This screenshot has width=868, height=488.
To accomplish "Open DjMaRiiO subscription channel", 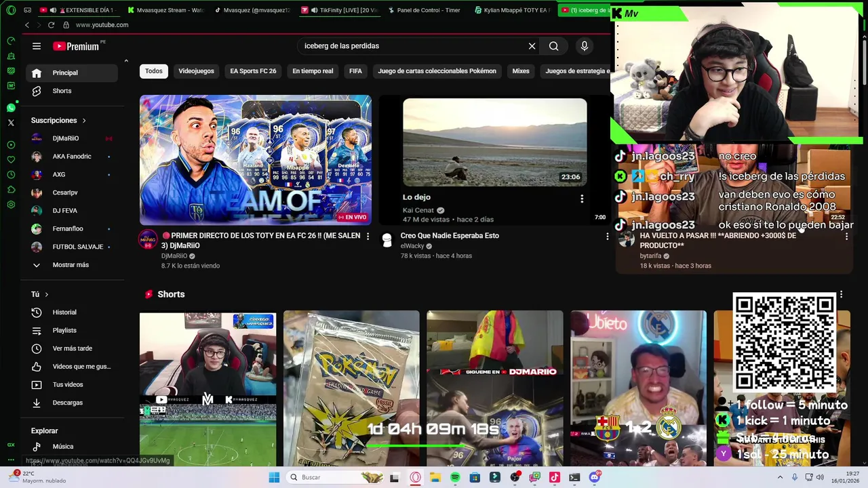I will pos(72,138).
